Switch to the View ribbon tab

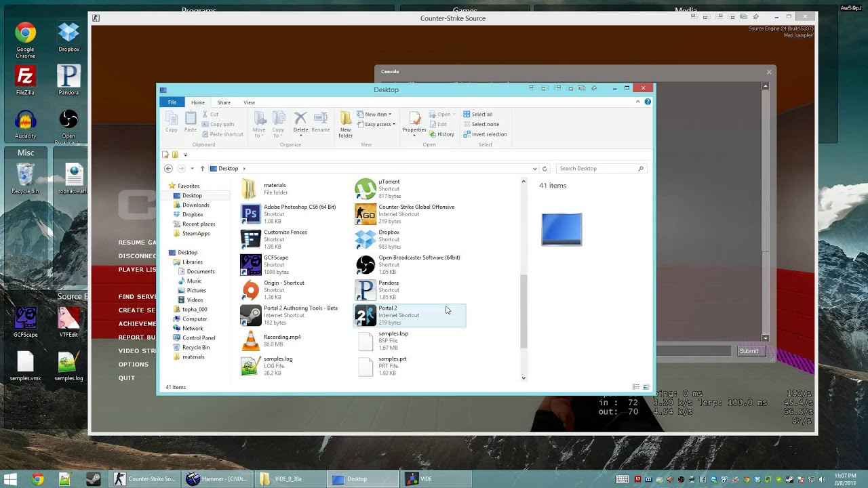tap(249, 102)
